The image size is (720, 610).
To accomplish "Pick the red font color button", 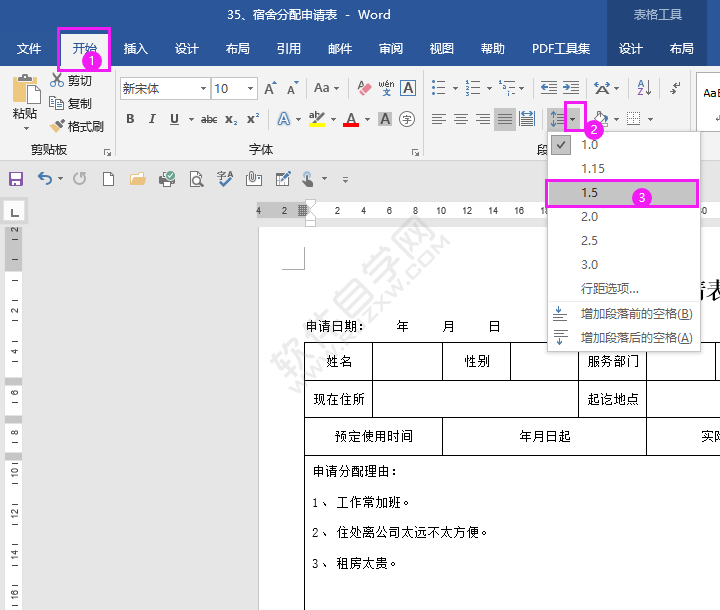I will tap(351, 119).
